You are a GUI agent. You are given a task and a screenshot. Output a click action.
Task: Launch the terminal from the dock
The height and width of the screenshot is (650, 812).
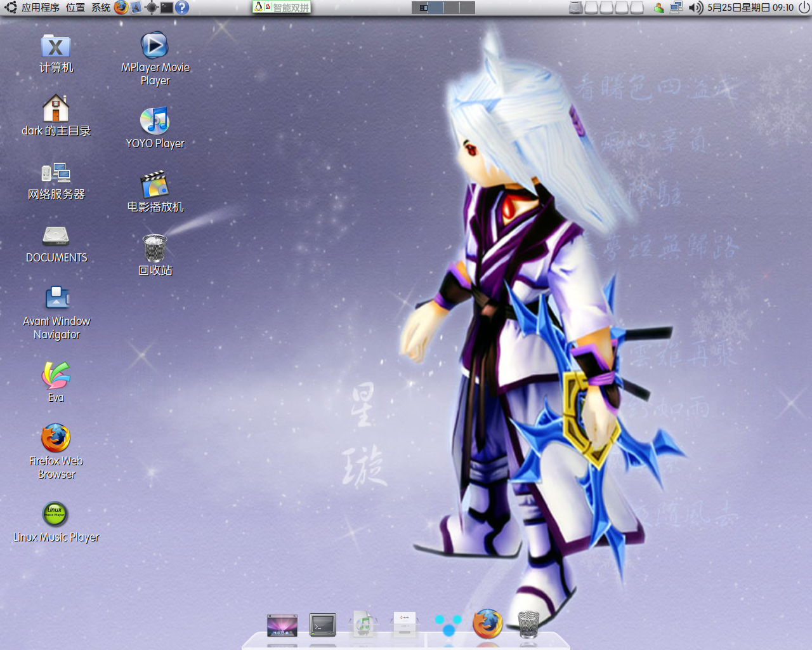point(323,625)
